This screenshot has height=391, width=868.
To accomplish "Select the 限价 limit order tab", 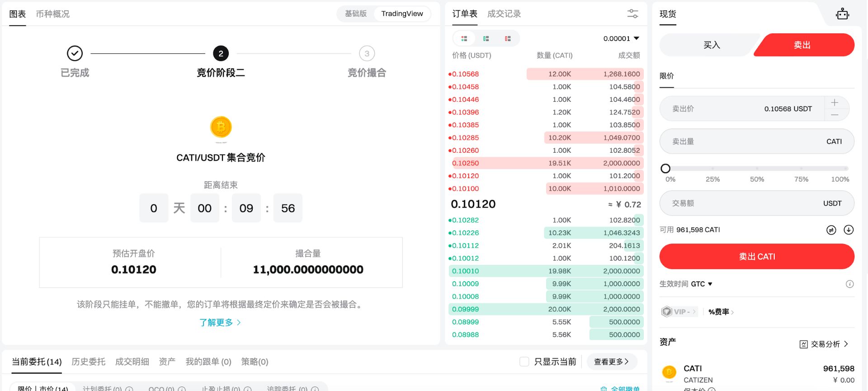I will [x=666, y=76].
